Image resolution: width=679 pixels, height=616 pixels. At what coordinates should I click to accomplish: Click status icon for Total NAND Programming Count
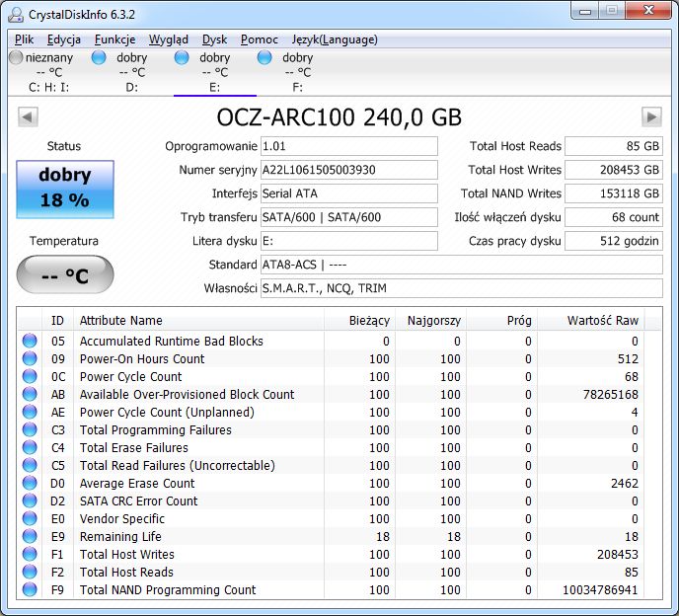point(30,589)
